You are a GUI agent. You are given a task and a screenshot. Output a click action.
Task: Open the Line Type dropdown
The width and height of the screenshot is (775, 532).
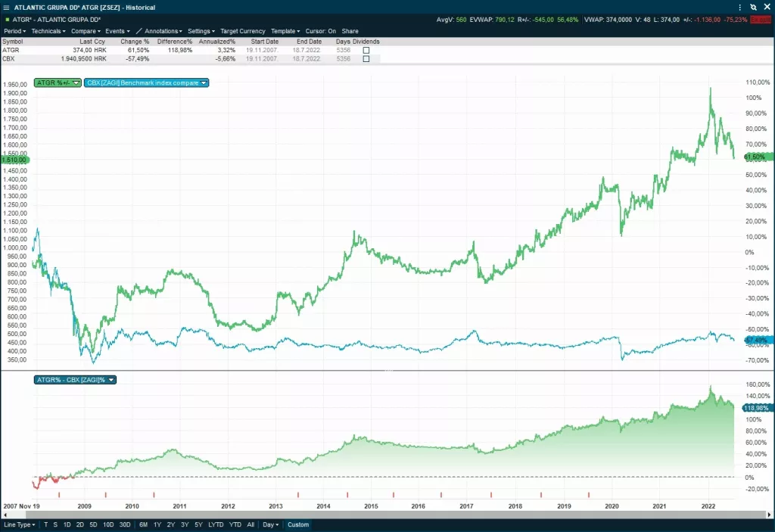(20, 524)
